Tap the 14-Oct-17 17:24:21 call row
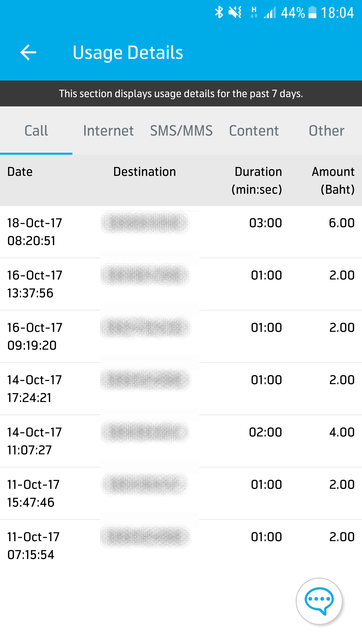This screenshot has height=644, width=362. (181, 389)
